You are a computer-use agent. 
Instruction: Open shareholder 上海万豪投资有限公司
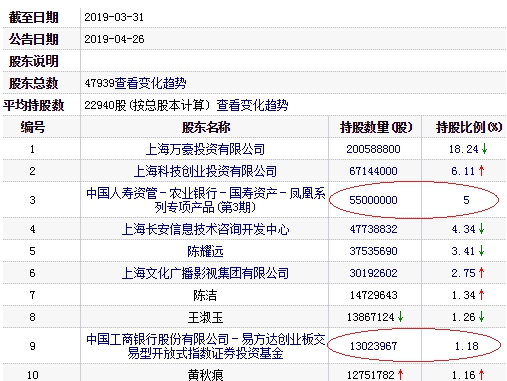click(x=205, y=149)
